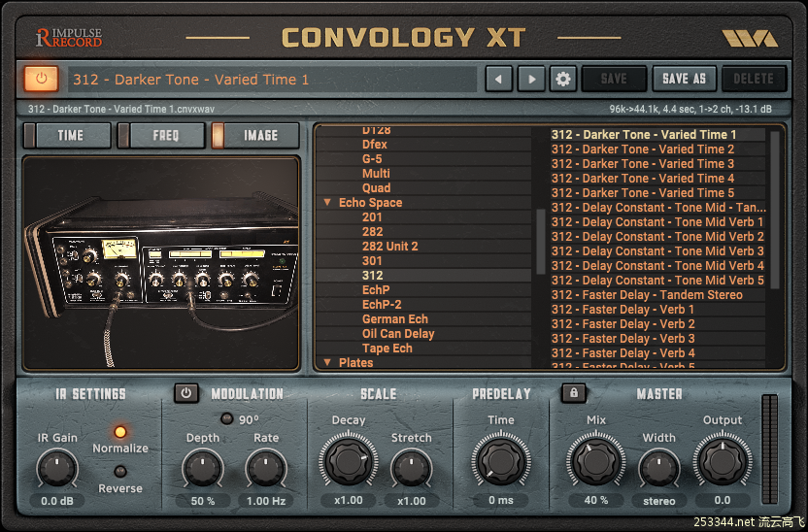Click the 0 ms predelay value field
This screenshot has width=808, height=532.
501,500
